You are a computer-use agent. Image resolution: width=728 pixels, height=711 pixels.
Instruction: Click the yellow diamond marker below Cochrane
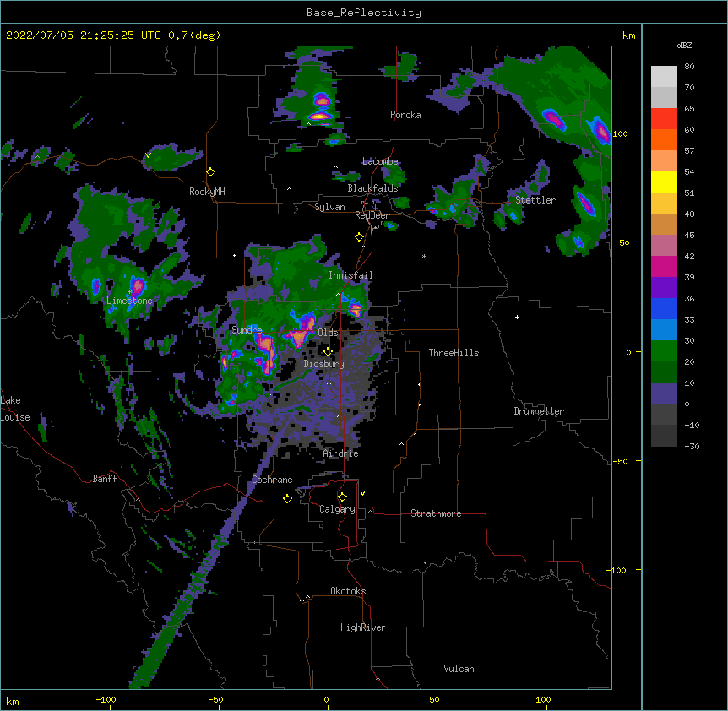point(287,498)
